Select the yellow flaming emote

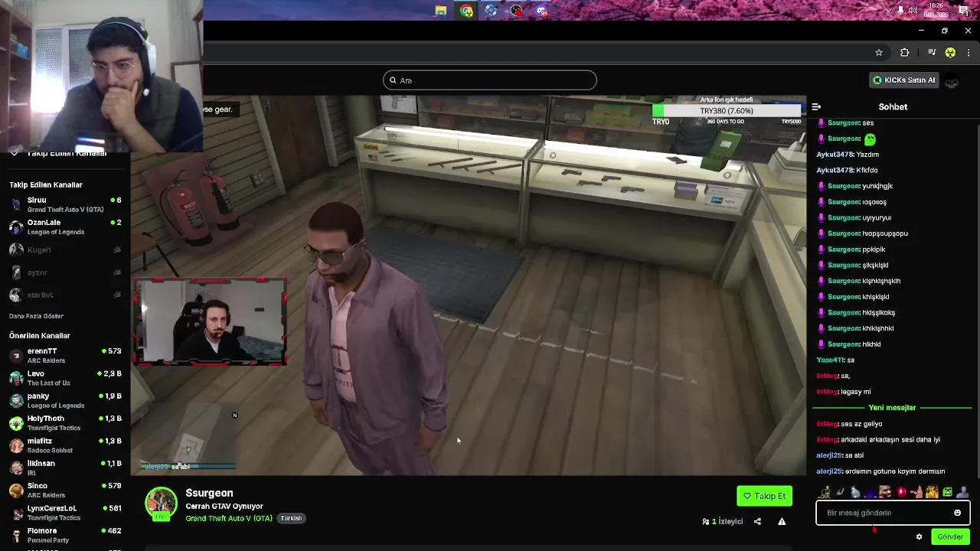(x=932, y=492)
